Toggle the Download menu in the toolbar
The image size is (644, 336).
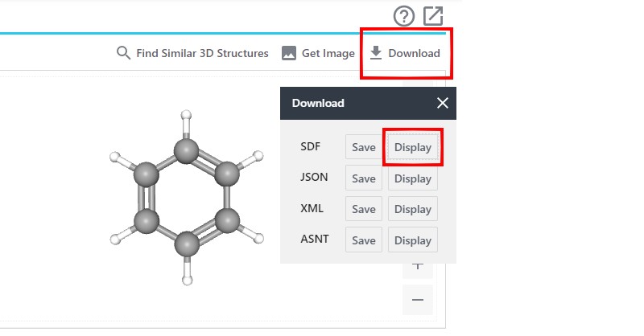click(x=405, y=53)
